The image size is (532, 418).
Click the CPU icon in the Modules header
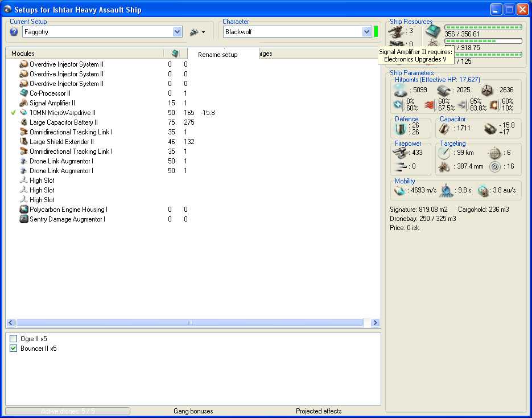coord(175,54)
